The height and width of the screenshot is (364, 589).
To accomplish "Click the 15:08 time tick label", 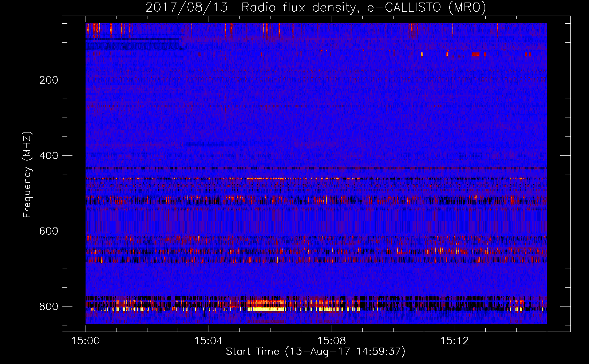I will (x=332, y=341).
